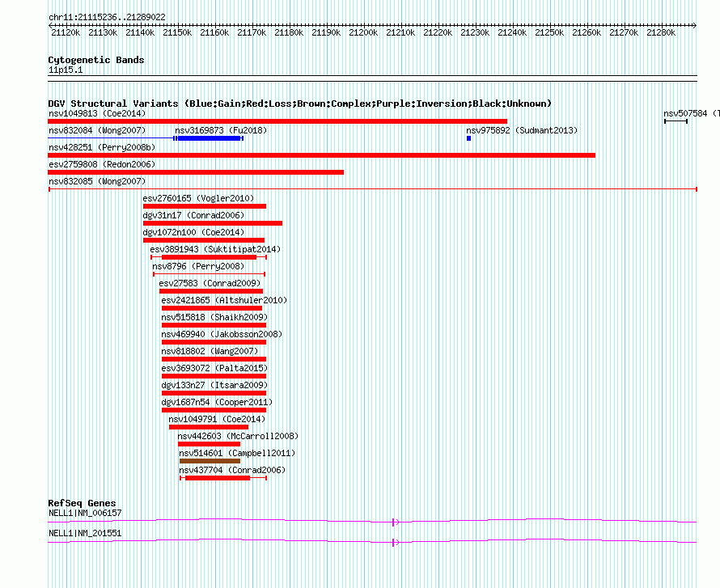
Task: Click nsv515818 (Shaikh2009) variant label
Action: [214, 317]
